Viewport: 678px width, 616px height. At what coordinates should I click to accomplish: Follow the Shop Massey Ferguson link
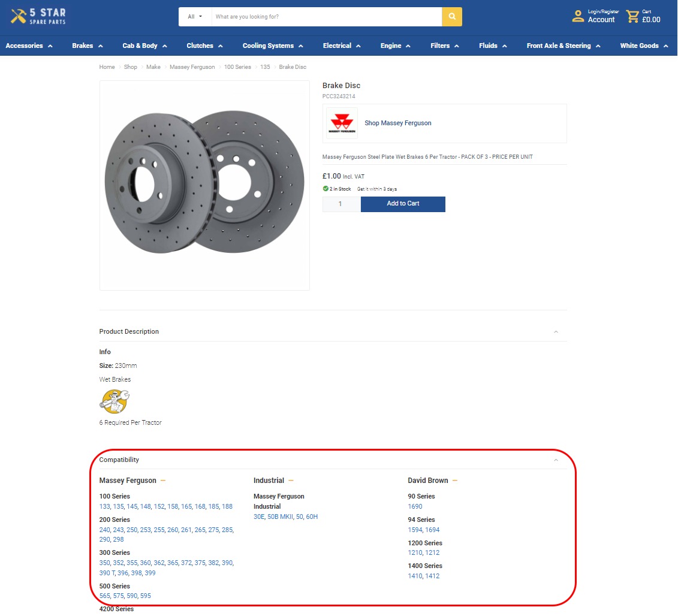pyautogui.click(x=398, y=123)
